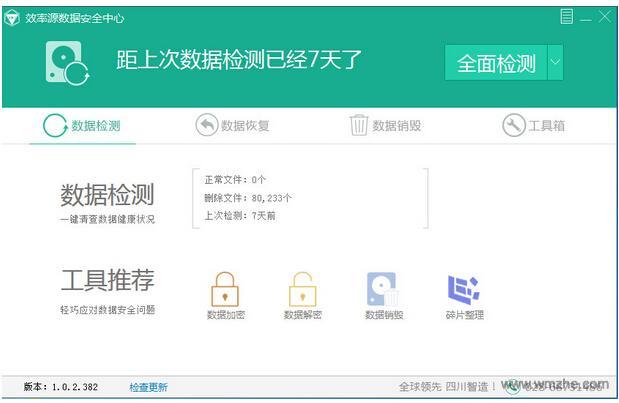Switch to the 数据检测 tab
The height and width of the screenshot is (403, 619).
(82, 126)
